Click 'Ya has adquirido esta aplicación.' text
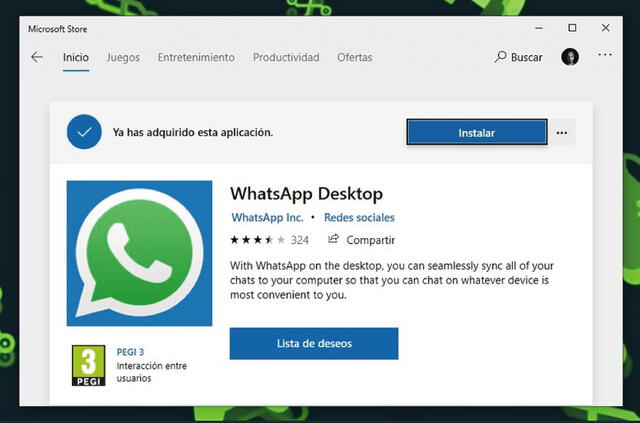This screenshot has width=640, height=423. point(193,132)
